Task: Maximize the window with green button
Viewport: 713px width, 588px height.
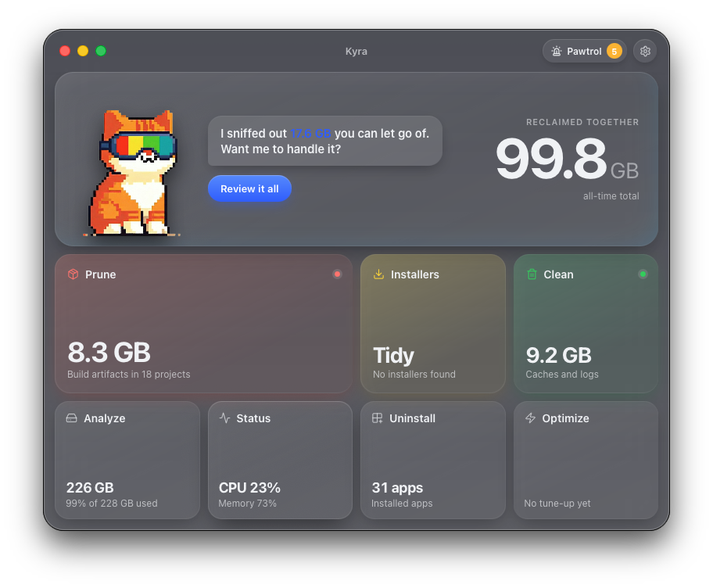Action: [101, 51]
